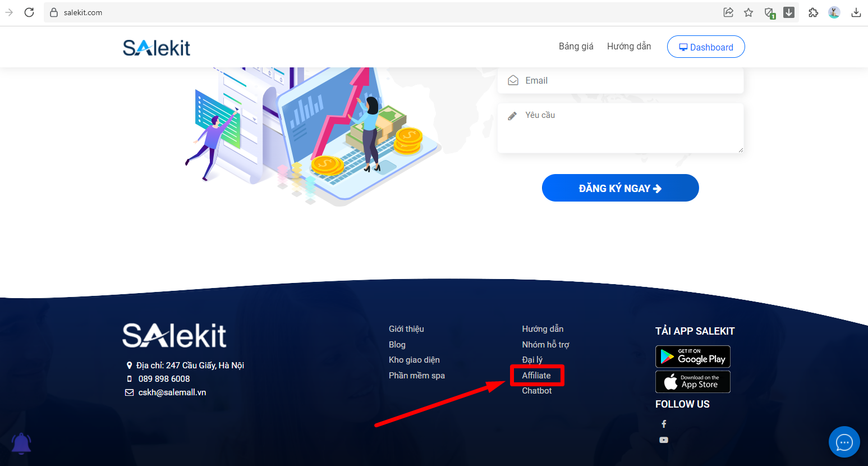Screen dimensions: 868x466
Task: Open the footer Hướng dẫn link
Action: 543,329
